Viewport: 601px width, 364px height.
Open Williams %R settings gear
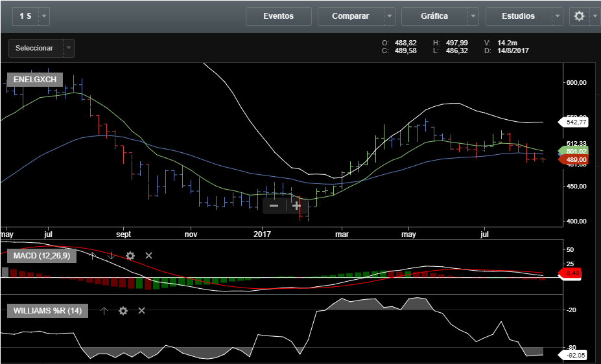point(123,311)
